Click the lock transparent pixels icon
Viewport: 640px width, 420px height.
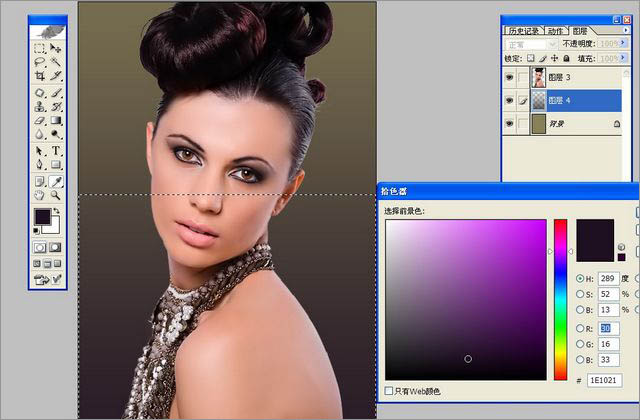(x=529, y=57)
